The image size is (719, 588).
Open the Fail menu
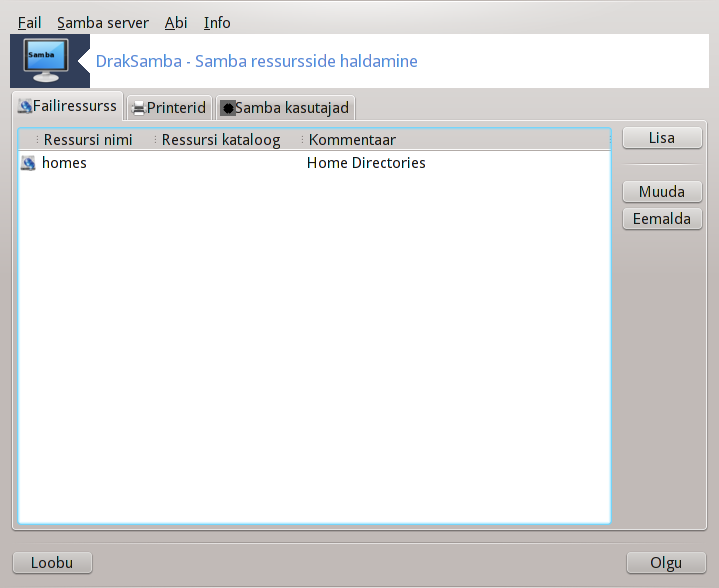coord(29,22)
